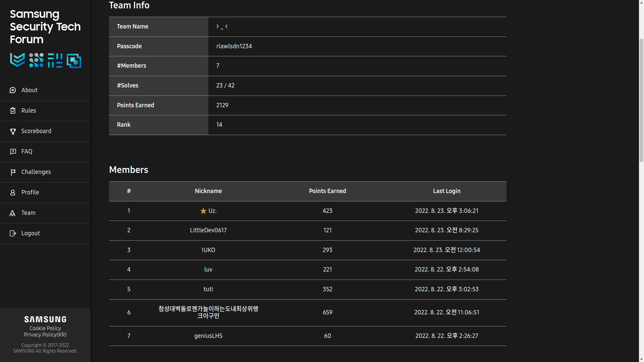Click the Profile person icon
Image resolution: width=644 pixels, height=362 pixels.
tap(13, 192)
